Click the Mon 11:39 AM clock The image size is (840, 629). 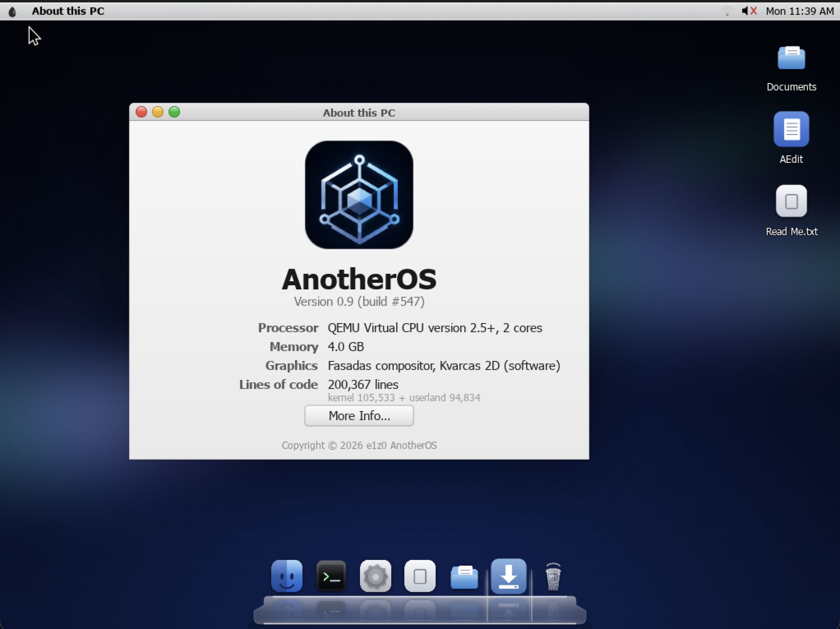tap(799, 11)
